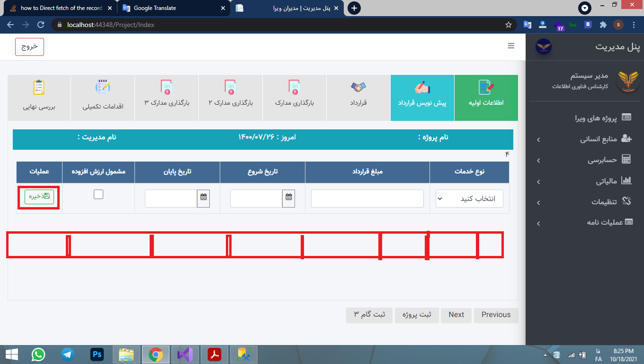Click the panel logo icon beside پنل مدیریت
Viewport: 644px width, 364px height.
(x=543, y=46)
